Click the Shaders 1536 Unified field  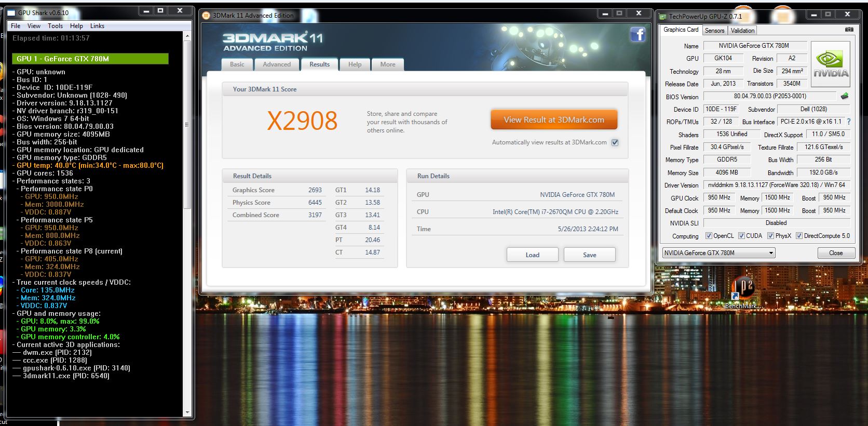click(x=732, y=134)
